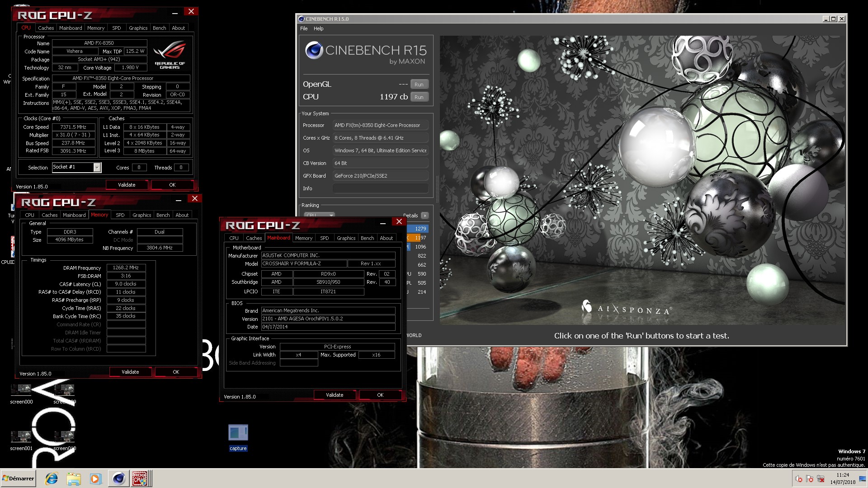The height and width of the screenshot is (488, 868).
Task: Select the screen010 desktop icon
Action: point(65,441)
